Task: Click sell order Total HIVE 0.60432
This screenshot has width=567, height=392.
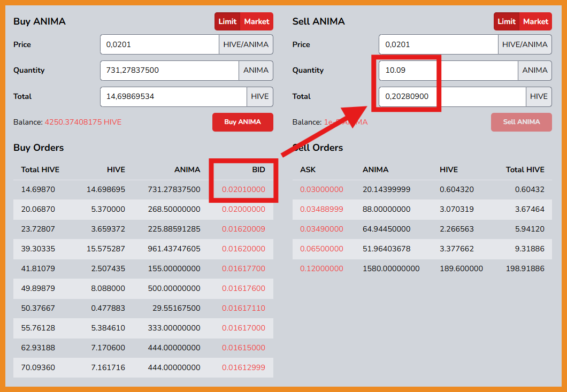Action: (x=530, y=189)
